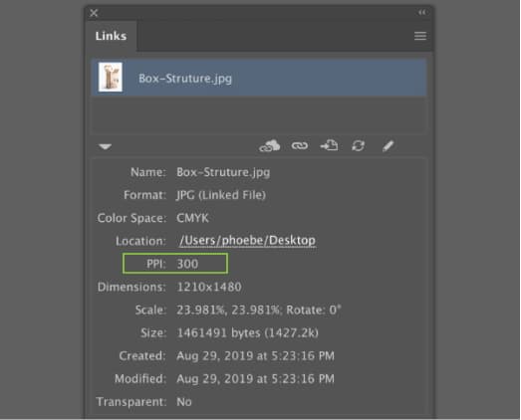This screenshot has height=420, width=521.
Task: Click the Update Link refresh icon
Action: coord(359,145)
